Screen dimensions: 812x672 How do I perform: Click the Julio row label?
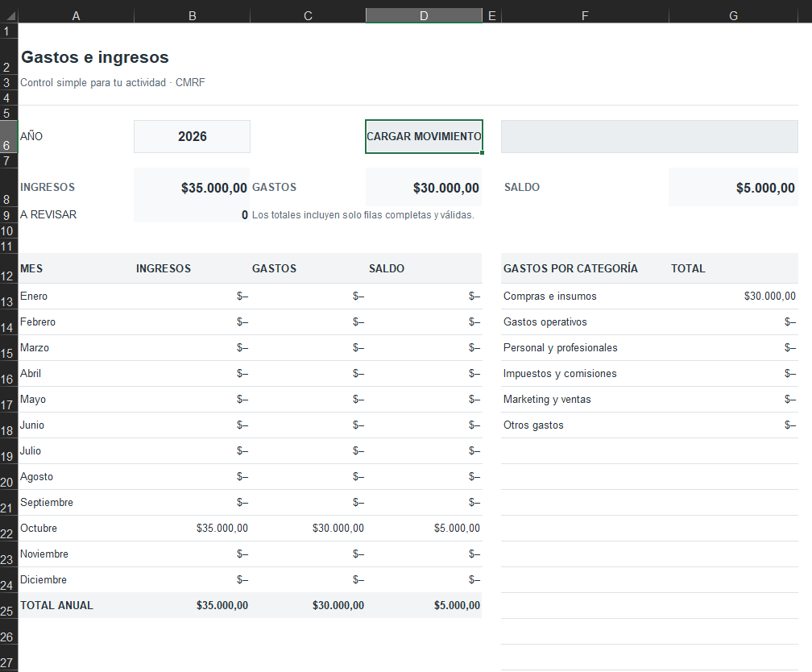pyautogui.click(x=31, y=450)
